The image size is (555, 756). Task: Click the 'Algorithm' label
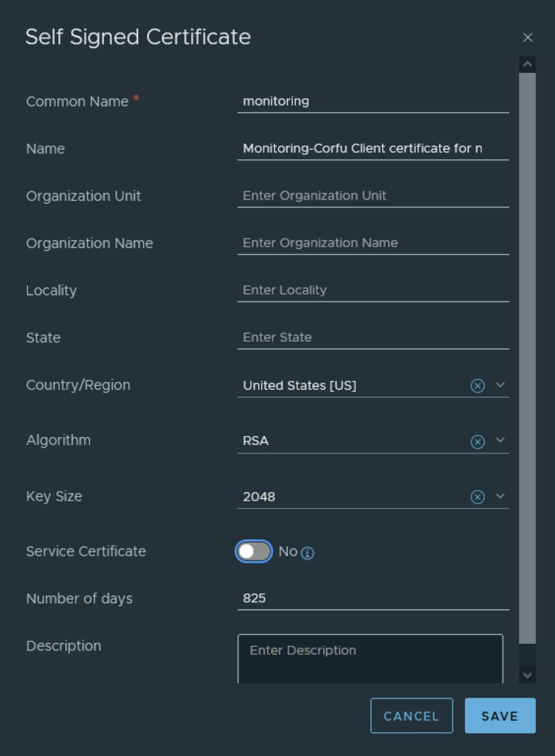(58, 440)
